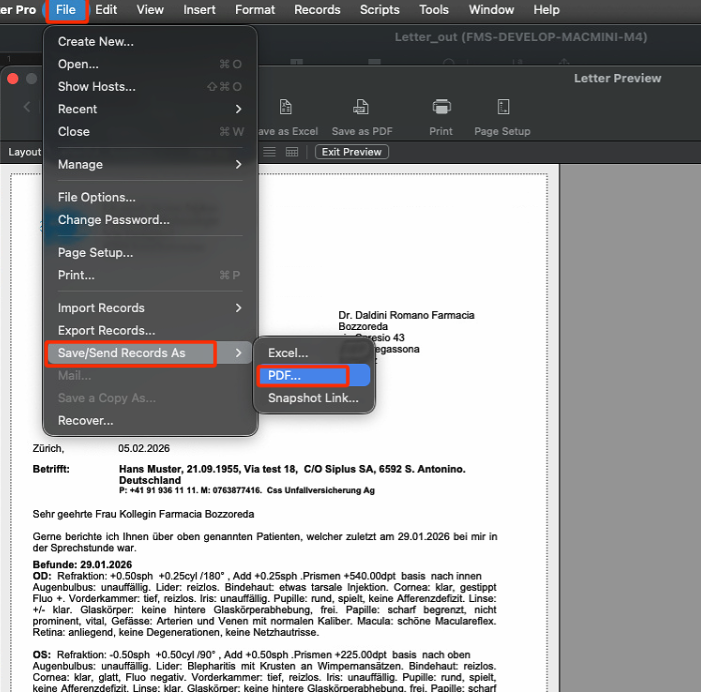Click the Page Setup toolbar icon
The image size is (701, 692).
pyautogui.click(x=503, y=107)
